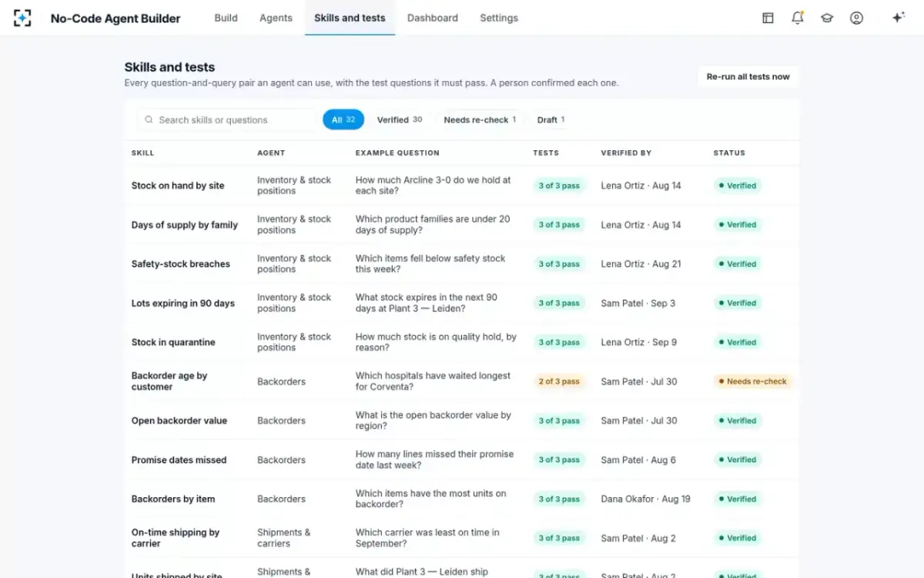Click Lena Ortiz · Aug 21
The height and width of the screenshot is (578, 924).
tap(641, 264)
